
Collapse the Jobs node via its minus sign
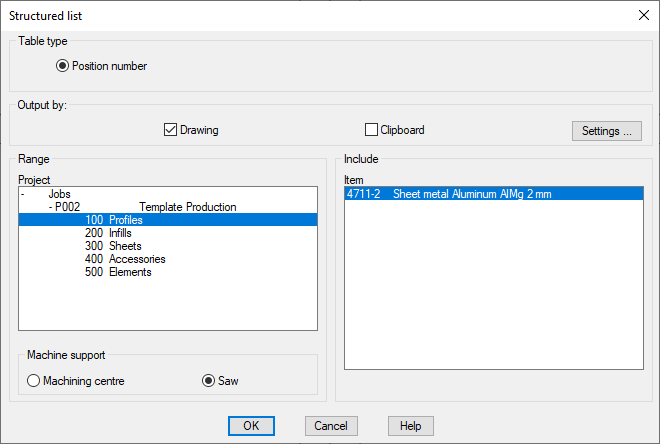coord(23,194)
